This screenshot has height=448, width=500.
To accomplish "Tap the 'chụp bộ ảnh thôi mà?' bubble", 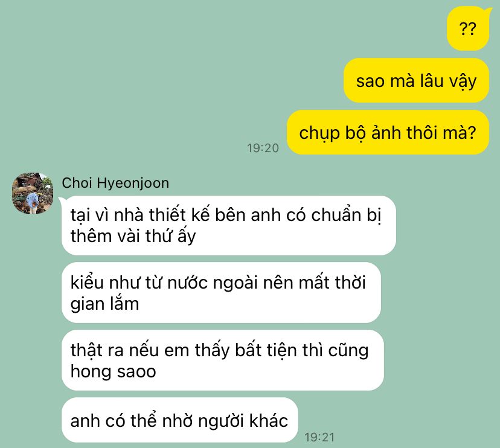I will [388, 132].
